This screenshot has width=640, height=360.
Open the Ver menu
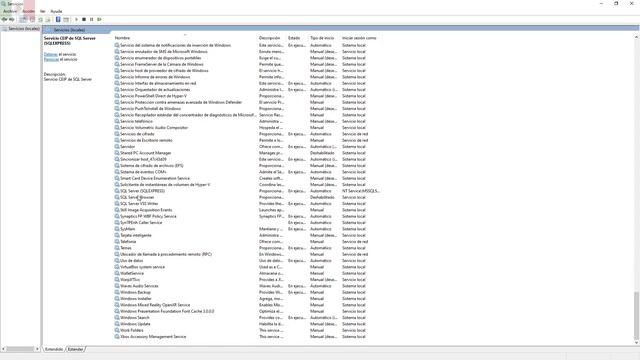(x=43, y=11)
